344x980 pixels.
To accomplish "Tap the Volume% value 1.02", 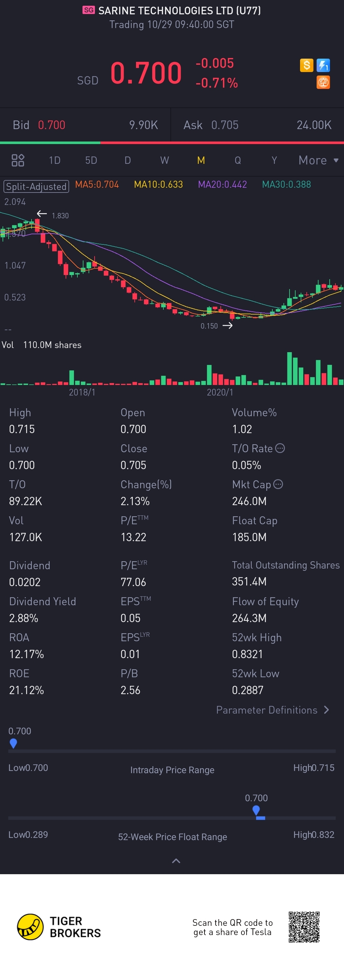I will point(242,429).
